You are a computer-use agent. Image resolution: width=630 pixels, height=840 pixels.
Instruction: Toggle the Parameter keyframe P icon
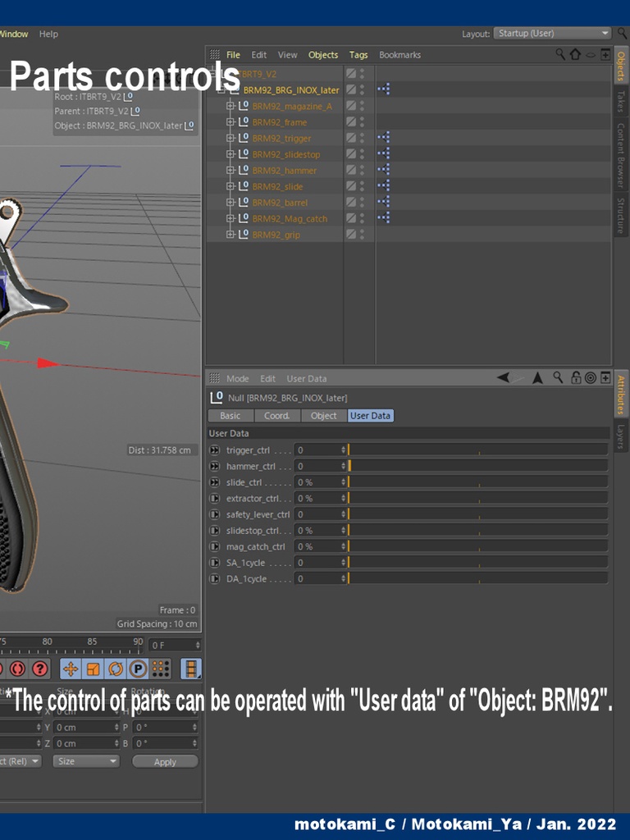(x=138, y=669)
